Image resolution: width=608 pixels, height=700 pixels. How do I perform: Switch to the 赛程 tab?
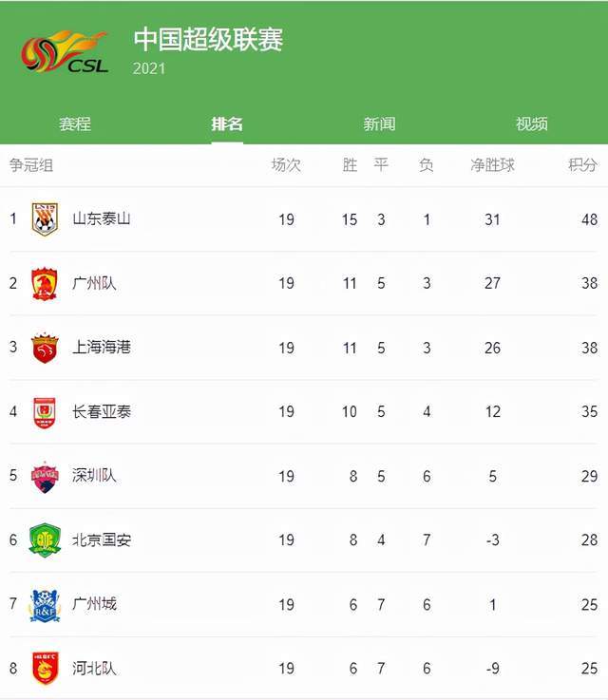click(x=75, y=123)
